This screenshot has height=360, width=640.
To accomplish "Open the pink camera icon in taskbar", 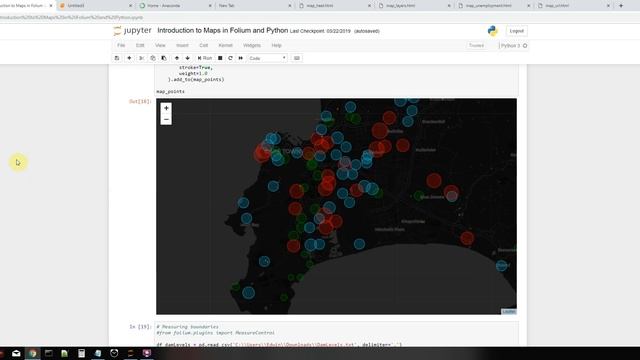I will tap(147, 353).
